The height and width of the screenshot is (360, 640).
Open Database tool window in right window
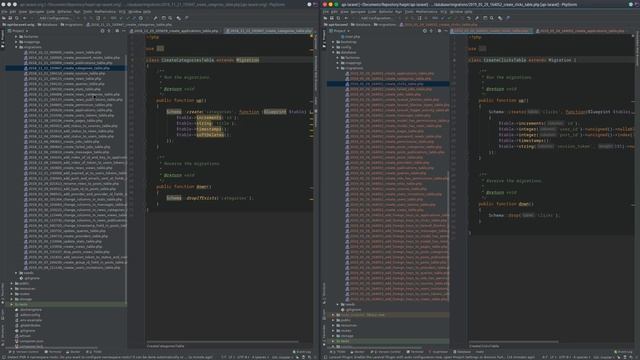462,351
